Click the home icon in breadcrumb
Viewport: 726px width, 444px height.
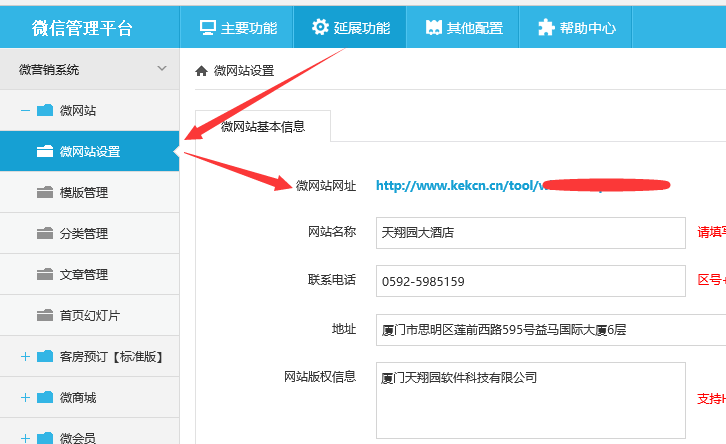(202, 71)
